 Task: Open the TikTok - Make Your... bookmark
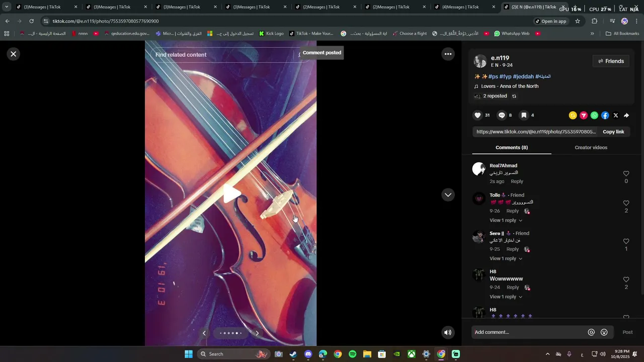pos(311,34)
